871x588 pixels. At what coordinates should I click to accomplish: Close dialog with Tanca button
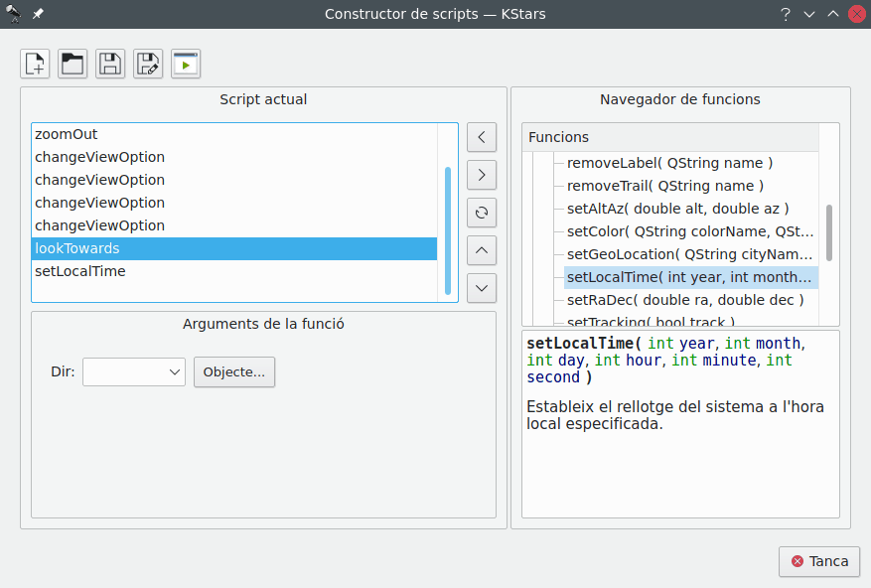[819, 561]
